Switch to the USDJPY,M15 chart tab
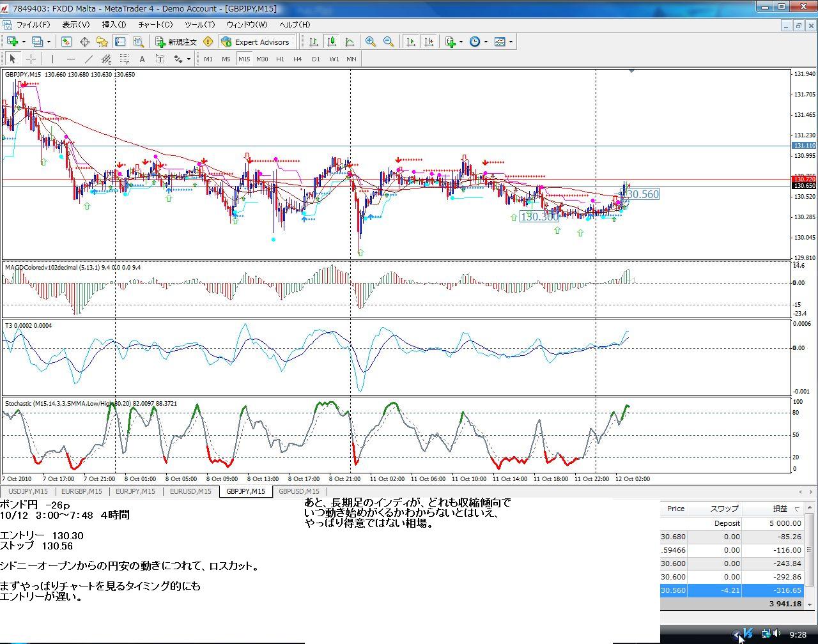Viewport: 818px width, 644px height. coord(27,491)
